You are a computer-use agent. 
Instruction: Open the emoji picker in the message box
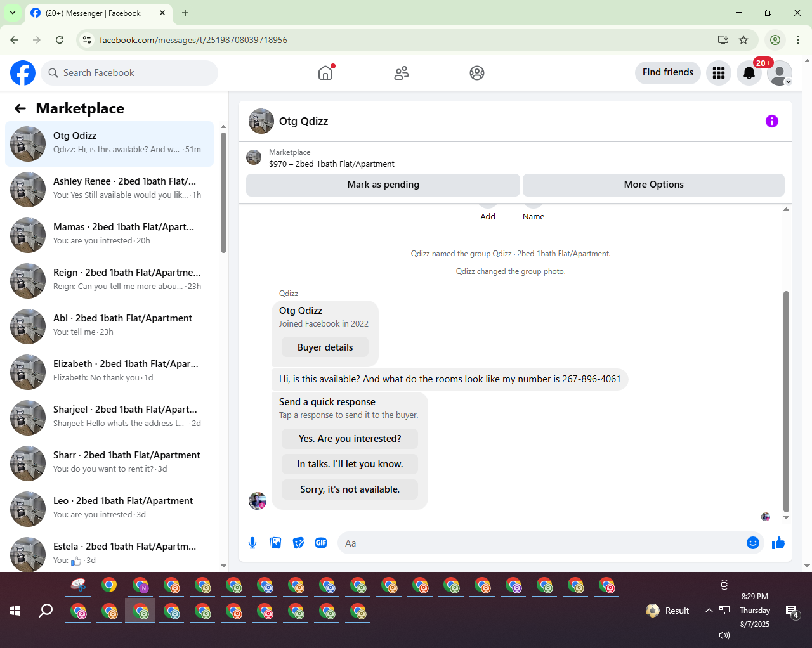(753, 543)
